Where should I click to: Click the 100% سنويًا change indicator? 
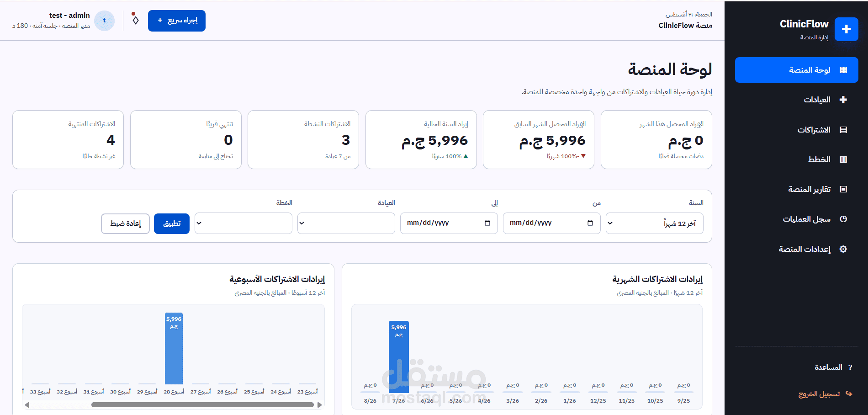coord(450,156)
